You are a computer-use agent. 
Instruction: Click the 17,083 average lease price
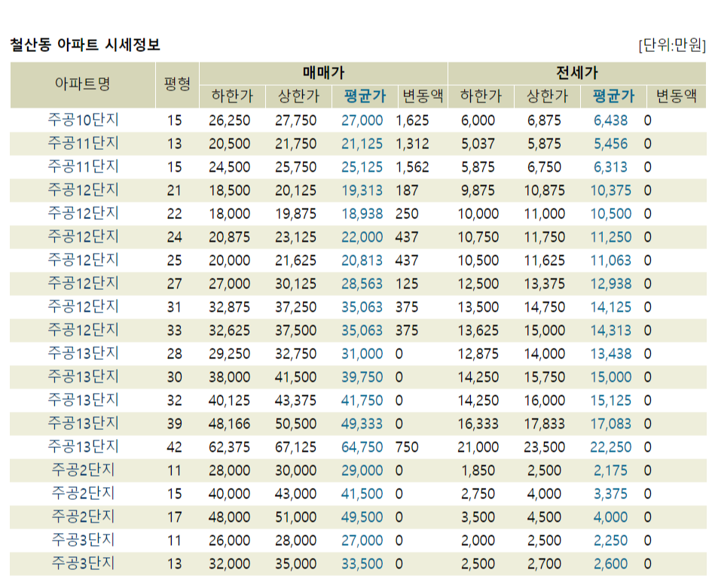(611, 424)
